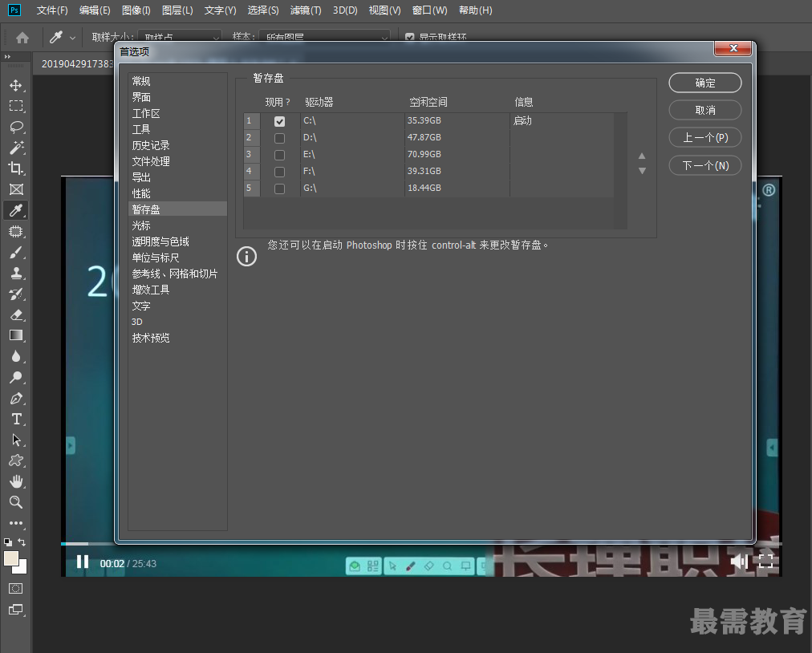Click the video progress bar
The image size is (812, 653).
point(421,543)
